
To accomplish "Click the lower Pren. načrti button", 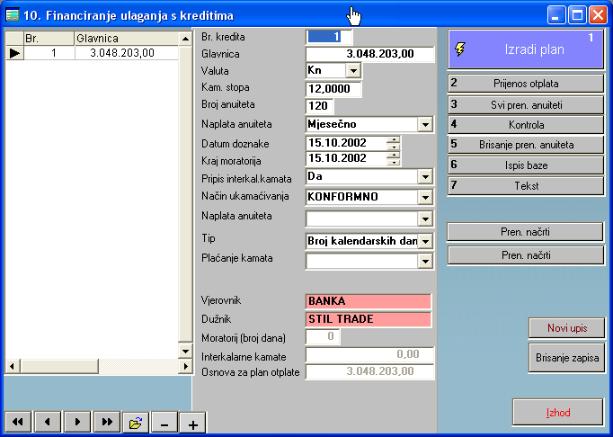I will 525,255.
